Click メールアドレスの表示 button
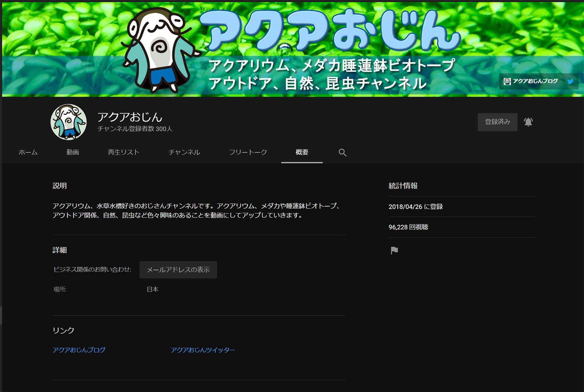The height and width of the screenshot is (392, 584). [178, 270]
